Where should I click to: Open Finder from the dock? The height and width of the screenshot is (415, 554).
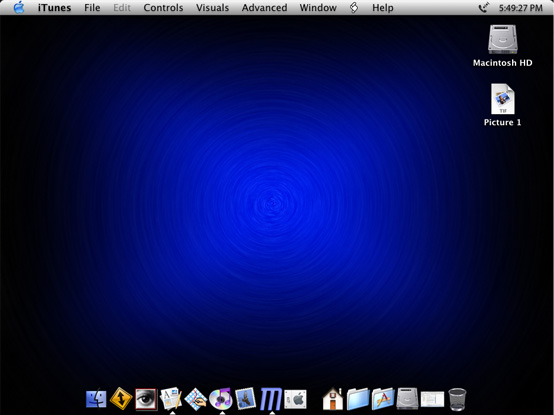tap(96, 399)
